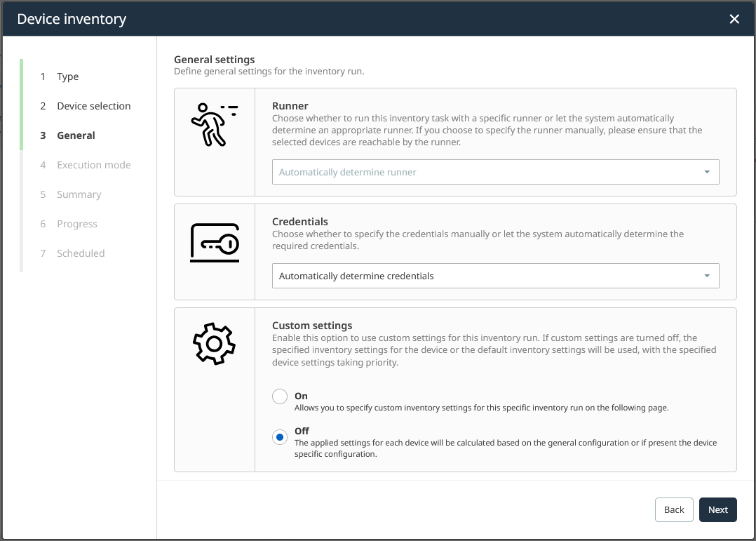
Task: Click the credentials dropdown arrow
Action: (706, 276)
